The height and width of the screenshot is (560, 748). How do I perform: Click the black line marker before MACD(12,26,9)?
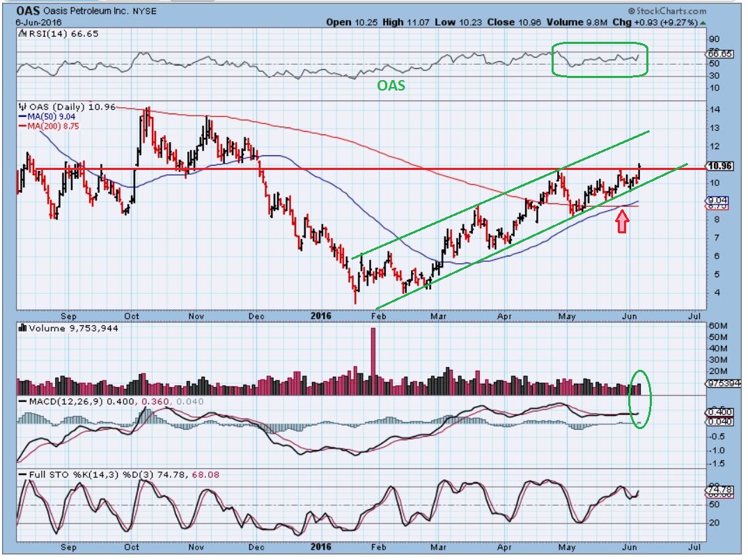coord(22,401)
